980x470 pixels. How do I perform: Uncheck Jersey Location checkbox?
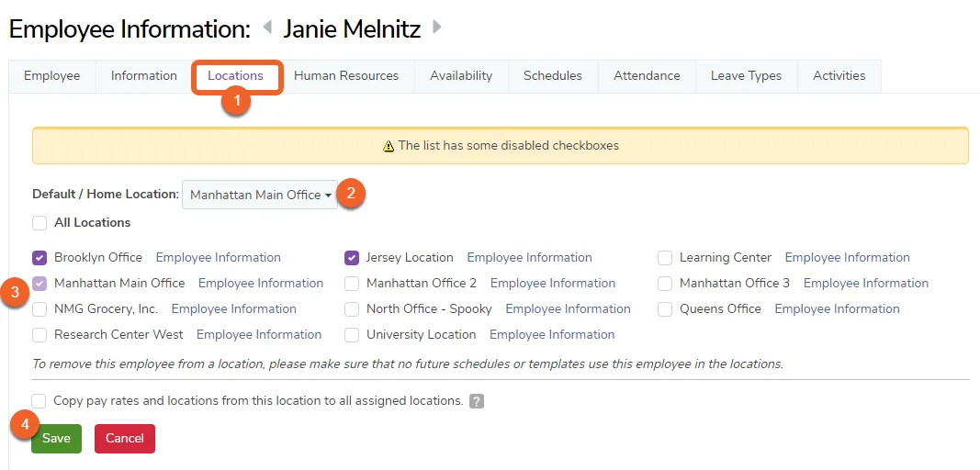352,258
